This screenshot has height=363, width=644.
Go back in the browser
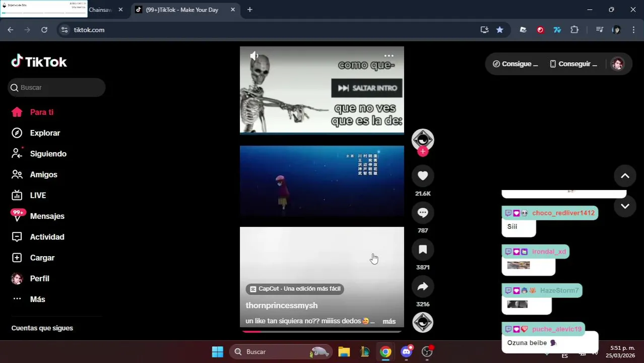click(11, 30)
